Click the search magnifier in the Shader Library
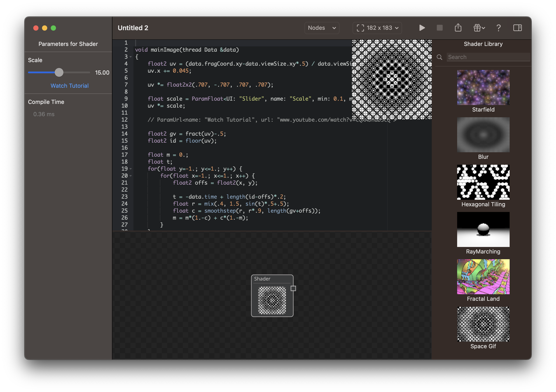The image size is (556, 392). [439, 57]
